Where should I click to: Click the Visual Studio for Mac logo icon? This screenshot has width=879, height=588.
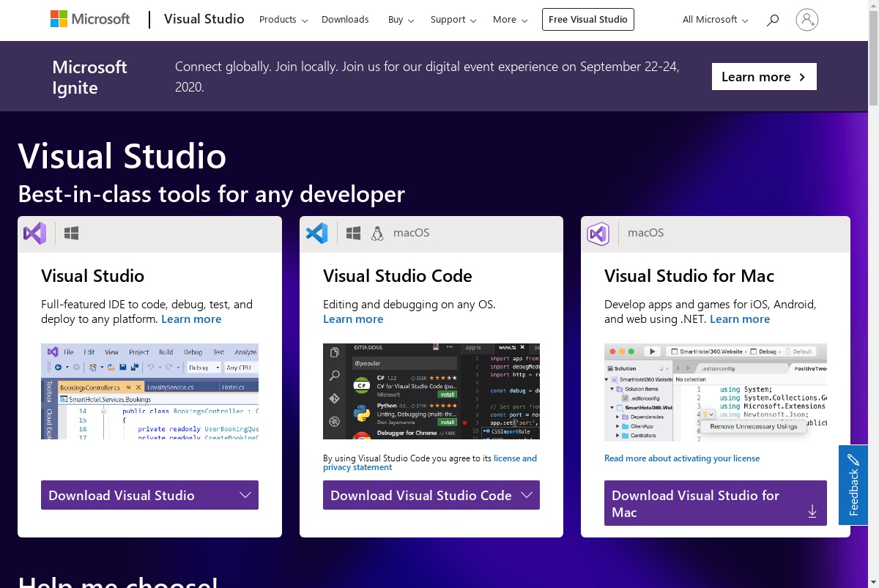click(598, 234)
